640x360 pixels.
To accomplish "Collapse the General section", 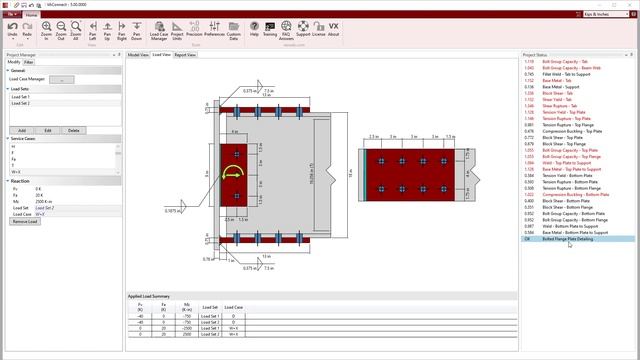I will coord(8,71).
